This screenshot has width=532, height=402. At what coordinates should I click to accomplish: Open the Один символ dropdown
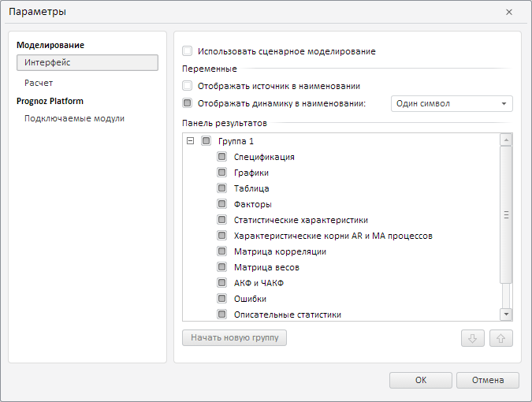coord(452,103)
